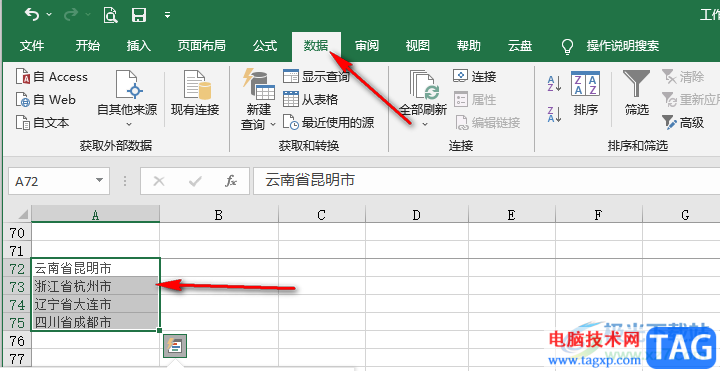
Task: Click the Redo arrow icon
Action: pyautogui.click(x=71, y=15)
